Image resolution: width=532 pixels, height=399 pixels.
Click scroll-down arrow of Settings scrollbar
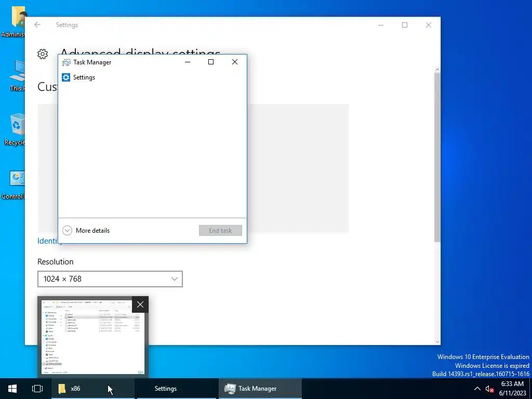point(437,342)
